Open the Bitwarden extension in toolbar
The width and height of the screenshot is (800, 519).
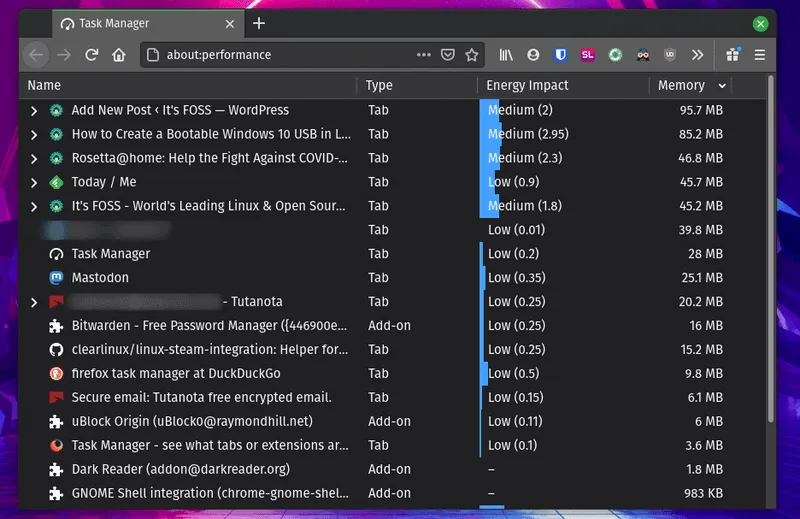561,55
